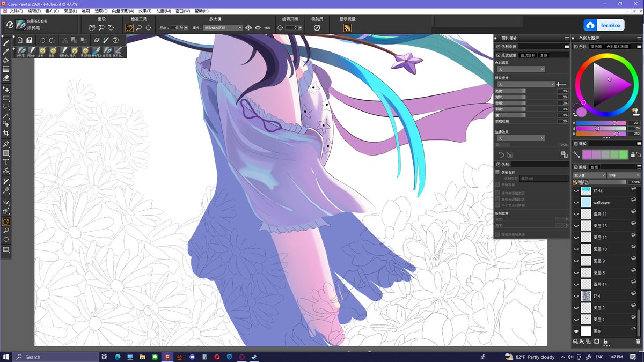644x362 pixels.
Task: Select the Eraser tool in the toolbox
Action: [6, 78]
